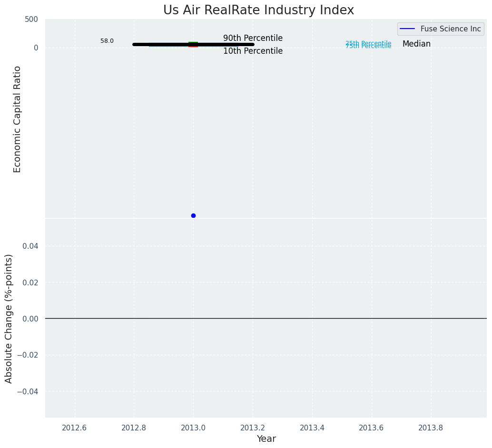Click the chart title Us Air RealRate Industry Index

click(x=258, y=10)
